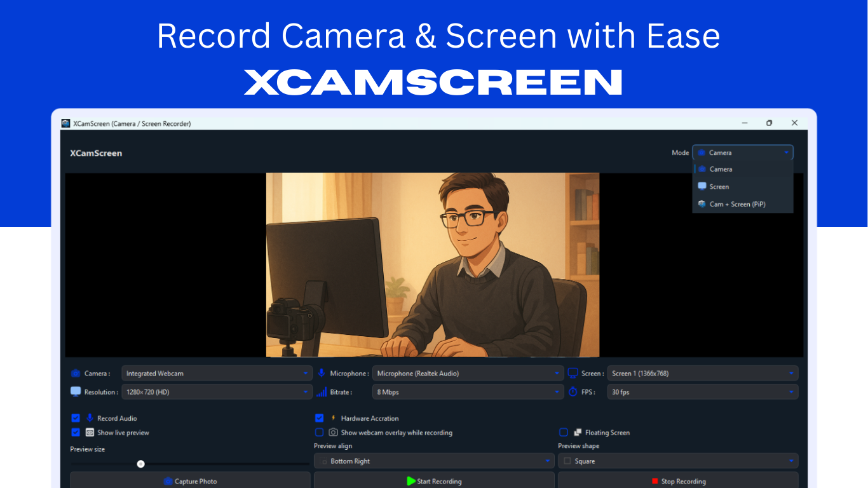Viewport: 868px width, 488px height.
Task: Expand the Bitrate dropdown 8 Mbps
Action: point(468,392)
